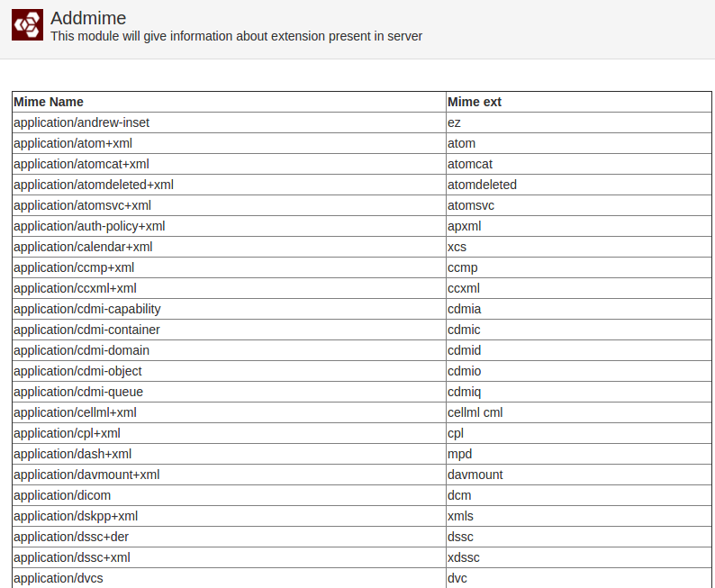Select the application/dvcs cell
The width and height of the screenshot is (715, 588).
229,578
